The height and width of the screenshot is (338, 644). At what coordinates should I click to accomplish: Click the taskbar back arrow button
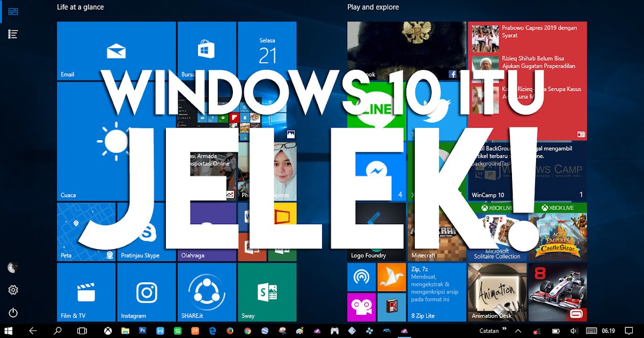coord(33,331)
